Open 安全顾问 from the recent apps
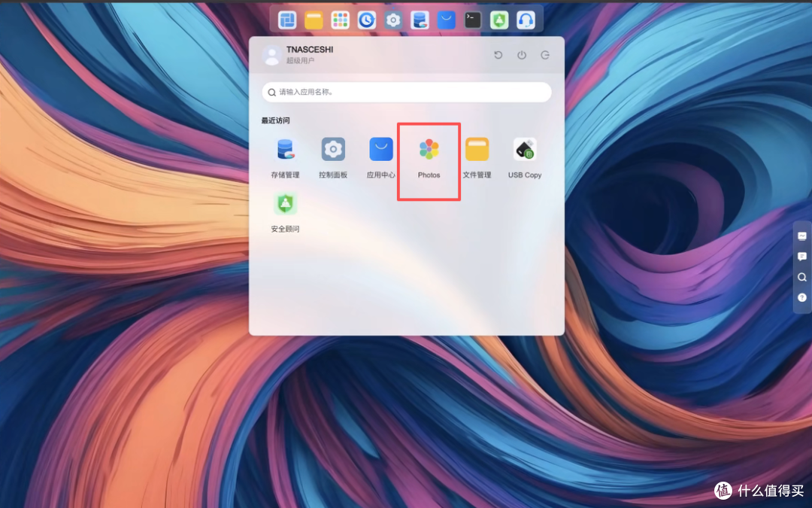 pos(286,212)
